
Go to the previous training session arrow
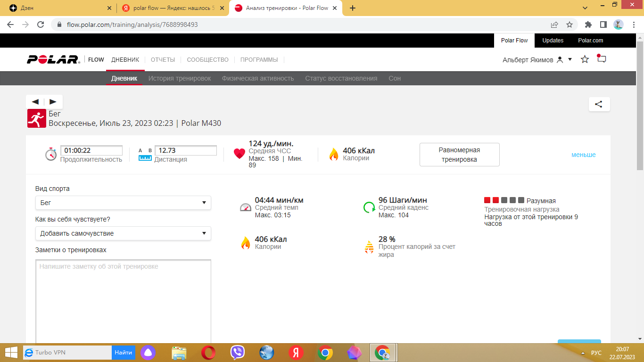pos(35,102)
